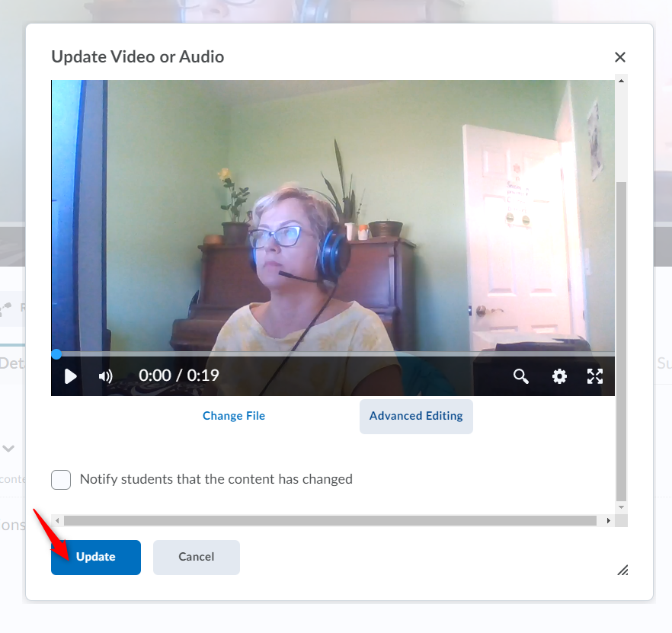The height and width of the screenshot is (633, 672).
Task: Enable Notify students that content has changed
Action: [61, 480]
